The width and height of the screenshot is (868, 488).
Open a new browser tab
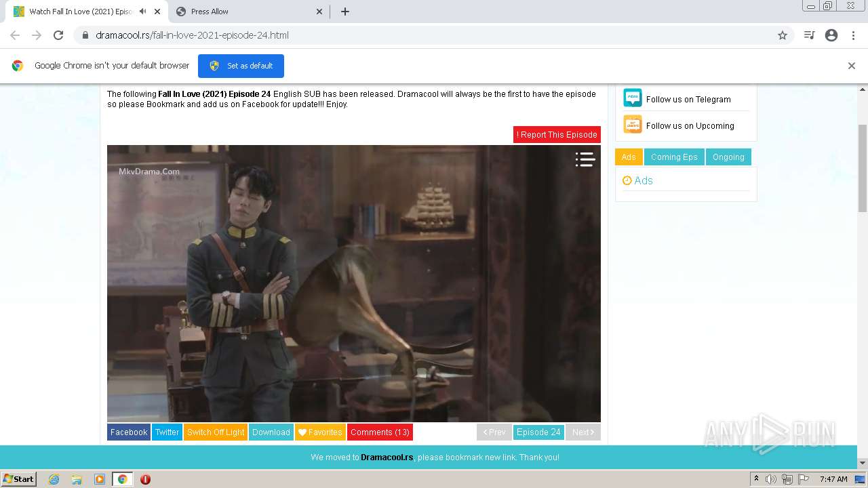pos(344,12)
